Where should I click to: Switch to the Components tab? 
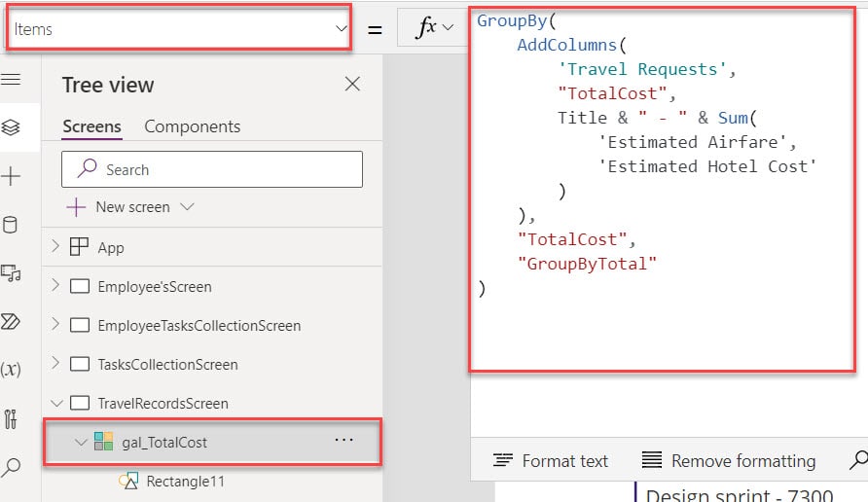[192, 126]
